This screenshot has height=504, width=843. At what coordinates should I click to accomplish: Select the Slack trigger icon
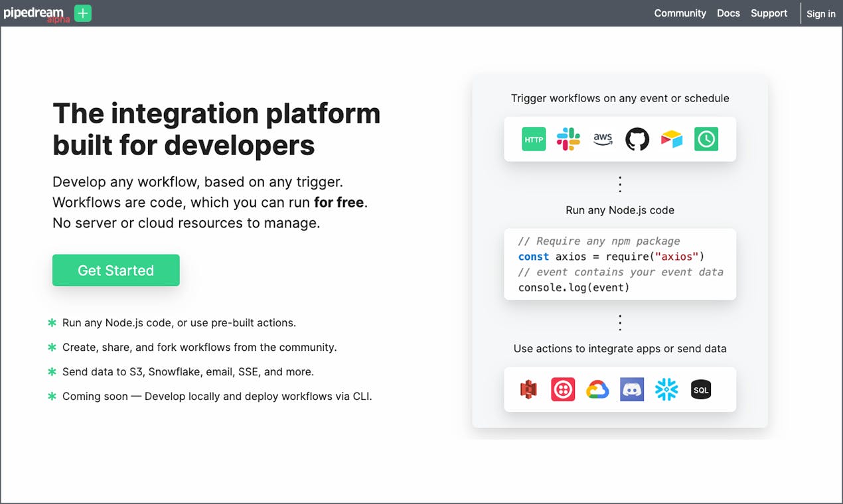[x=568, y=139]
